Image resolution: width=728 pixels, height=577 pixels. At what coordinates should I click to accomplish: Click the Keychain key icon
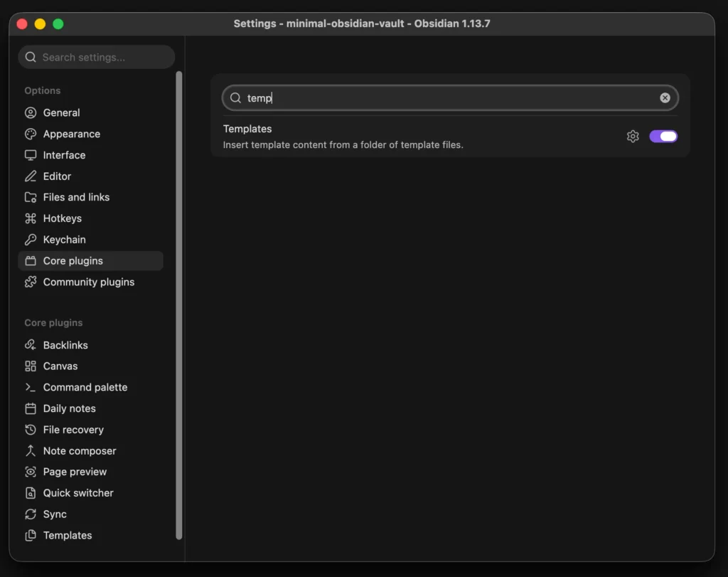click(31, 240)
